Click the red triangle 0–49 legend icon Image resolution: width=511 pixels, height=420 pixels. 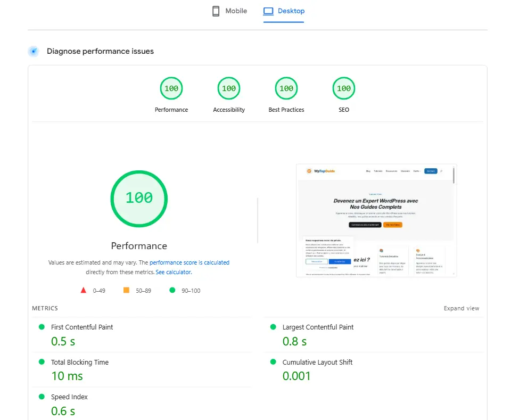[84, 290]
